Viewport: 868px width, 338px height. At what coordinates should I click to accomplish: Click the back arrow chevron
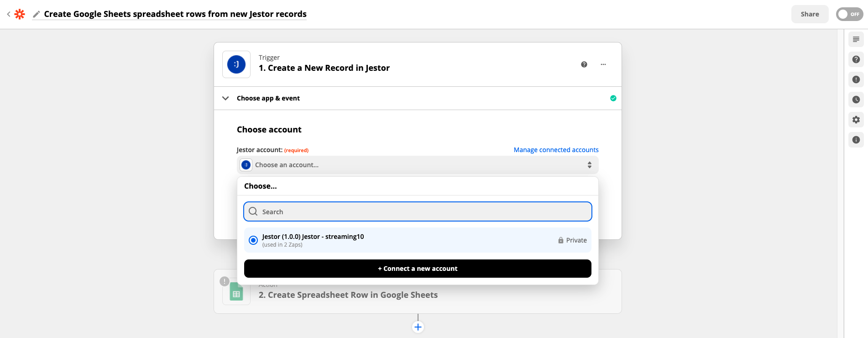(x=9, y=14)
